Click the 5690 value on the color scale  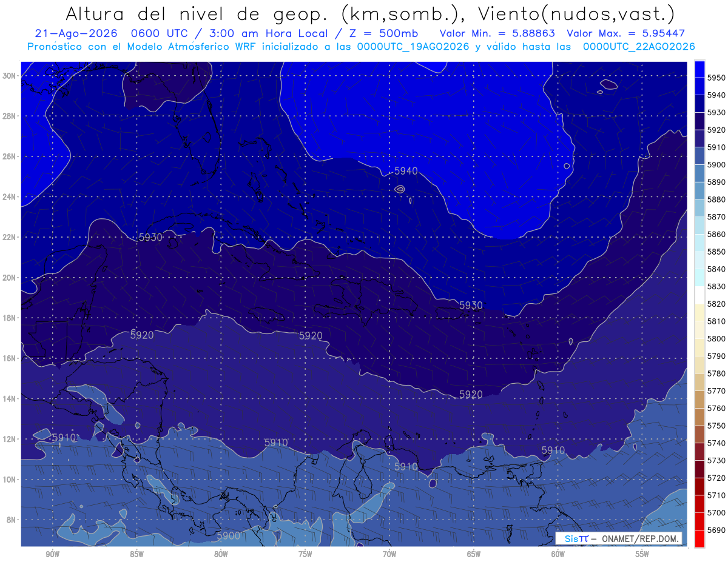pyautogui.click(x=716, y=530)
